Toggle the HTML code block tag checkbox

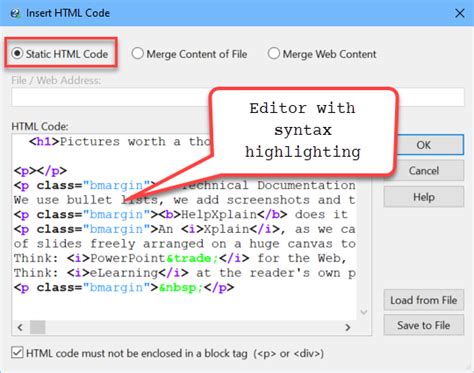point(17,353)
